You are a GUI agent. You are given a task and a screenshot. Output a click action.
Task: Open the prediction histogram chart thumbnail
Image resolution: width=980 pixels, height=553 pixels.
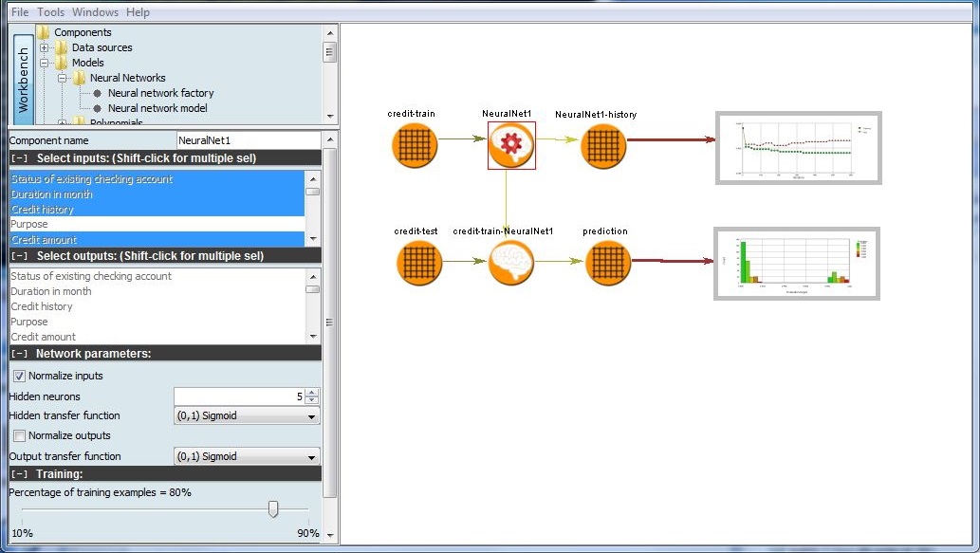(797, 264)
